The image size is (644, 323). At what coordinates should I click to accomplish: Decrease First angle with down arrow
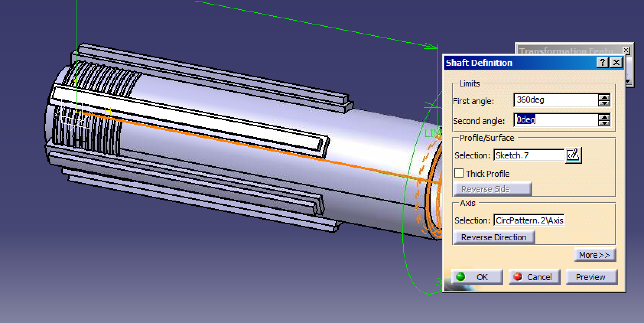(x=604, y=103)
